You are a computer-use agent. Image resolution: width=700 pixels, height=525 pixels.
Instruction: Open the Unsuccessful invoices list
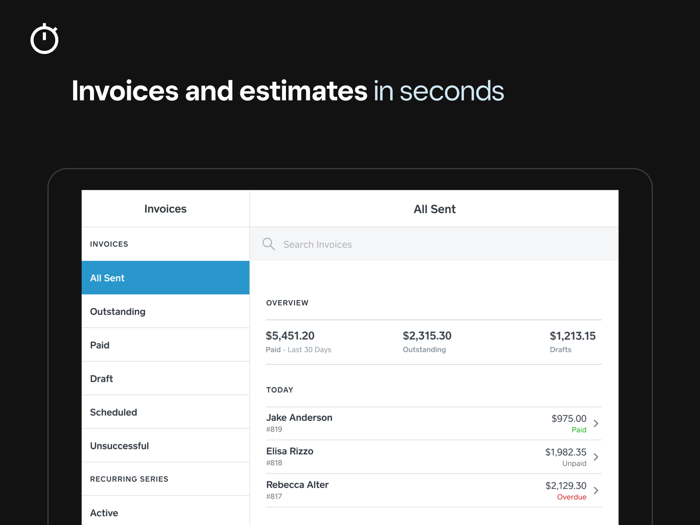[x=166, y=446]
